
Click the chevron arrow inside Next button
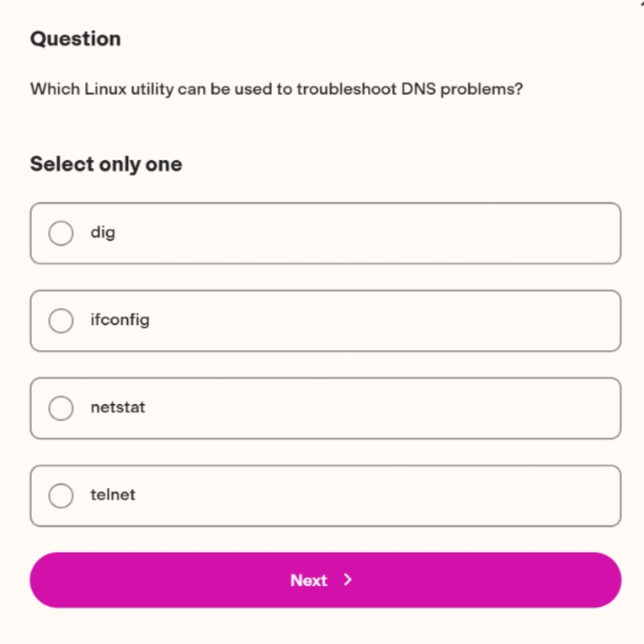tap(348, 580)
